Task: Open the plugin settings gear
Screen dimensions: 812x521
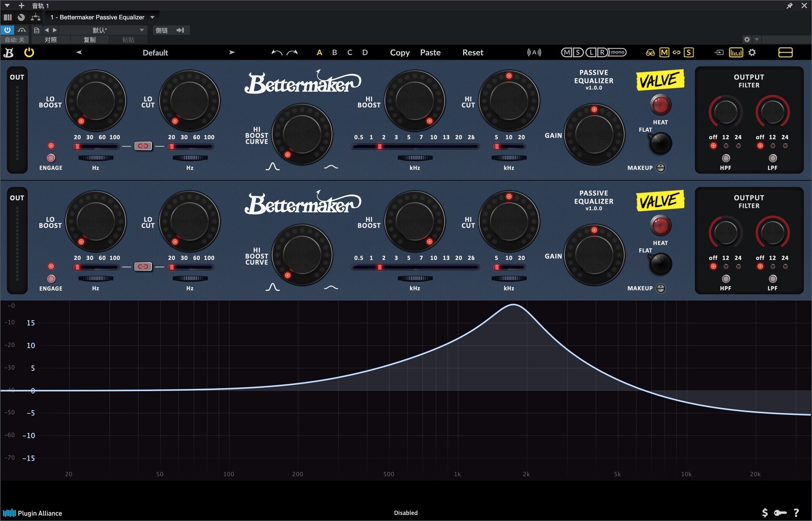Action: click(x=752, y=52)
